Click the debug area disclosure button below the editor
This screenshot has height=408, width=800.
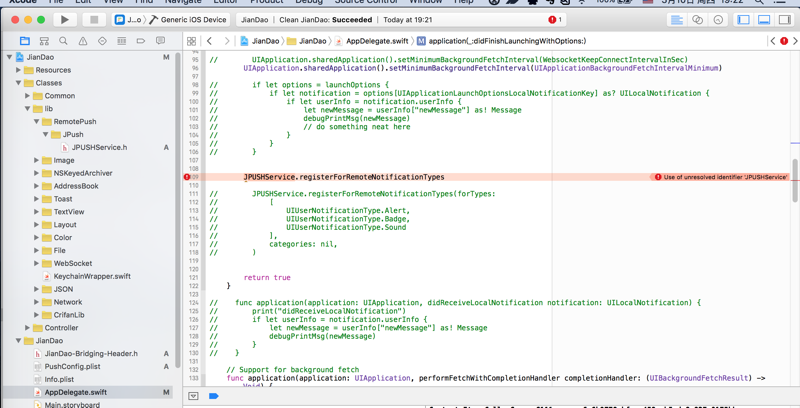(x=193, y=396)
